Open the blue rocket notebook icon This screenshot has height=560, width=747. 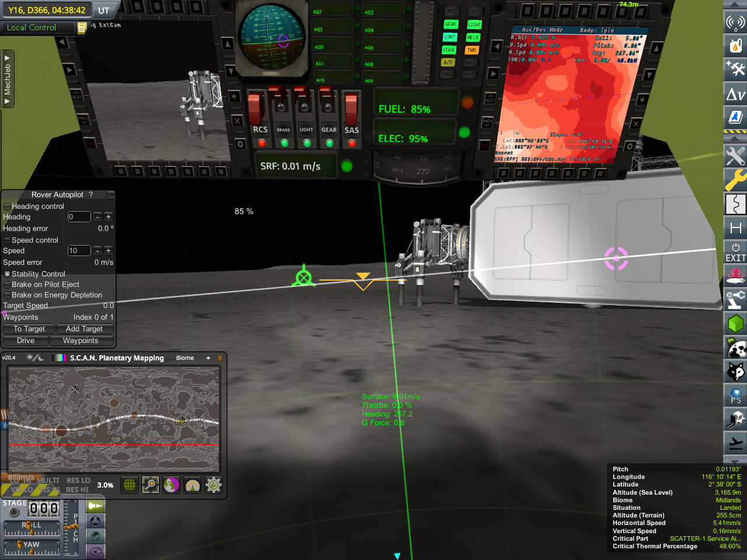pos(735,117)
